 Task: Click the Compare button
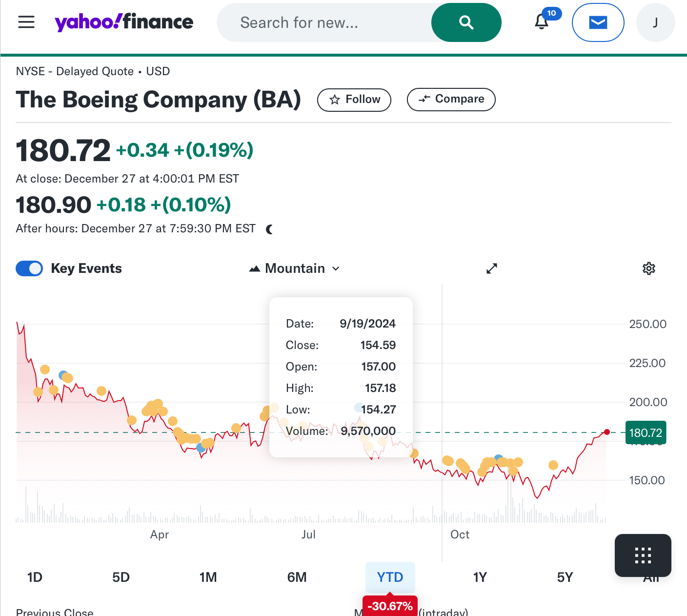tap(451, 100)
